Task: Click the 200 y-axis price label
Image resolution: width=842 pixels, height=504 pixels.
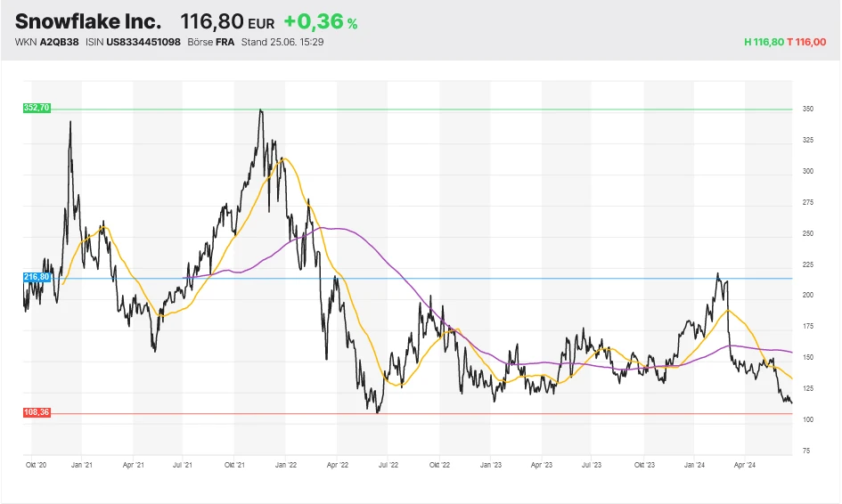Action: pyautogui.click(x=807, y=295)
